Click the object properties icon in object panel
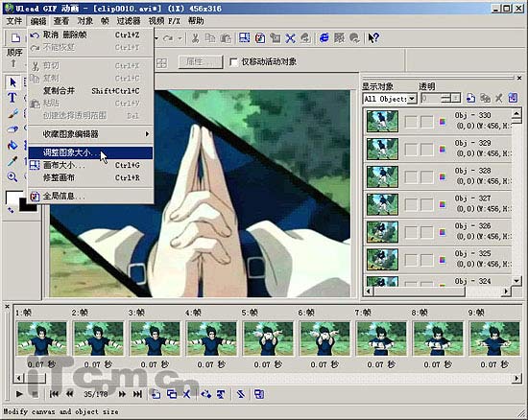Image resolution: width=528 pixels, height=420 pixels. tap(513, 98)
